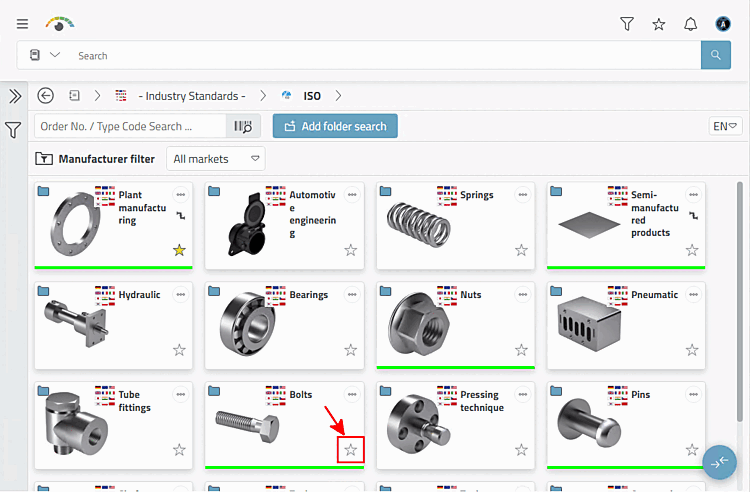Expand chevron before Industry Standards icon

97,96
